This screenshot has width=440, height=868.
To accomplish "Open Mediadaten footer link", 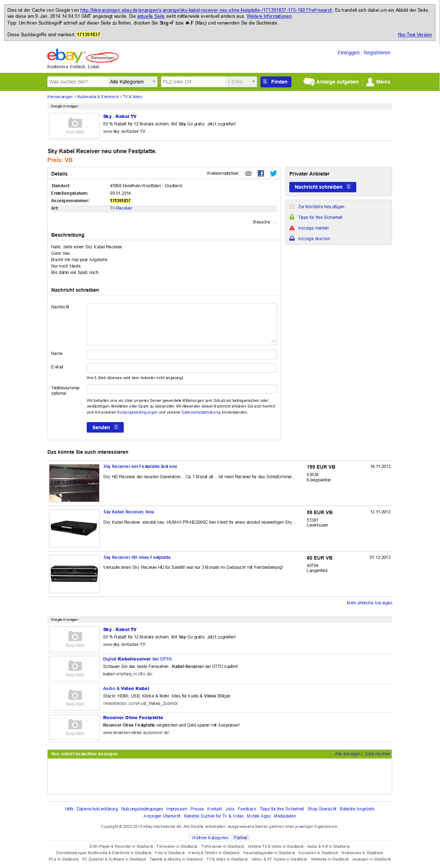I will pyautogui.click(x=285, y=816).
